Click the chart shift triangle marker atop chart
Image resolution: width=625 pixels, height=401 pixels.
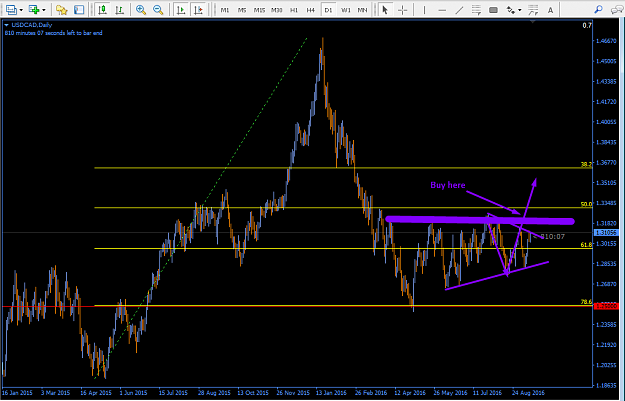pyautogui.click(x=533, y=22)
